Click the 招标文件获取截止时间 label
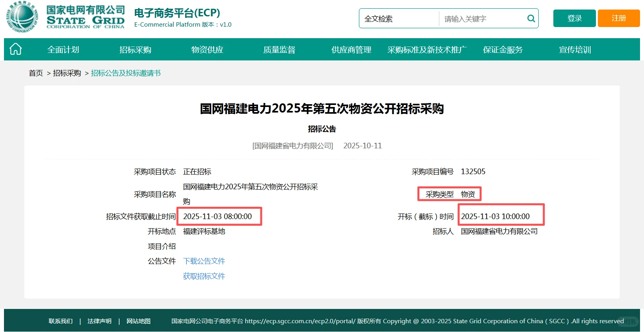The width and height of the screenshot is (644, 332). point(141,216)
